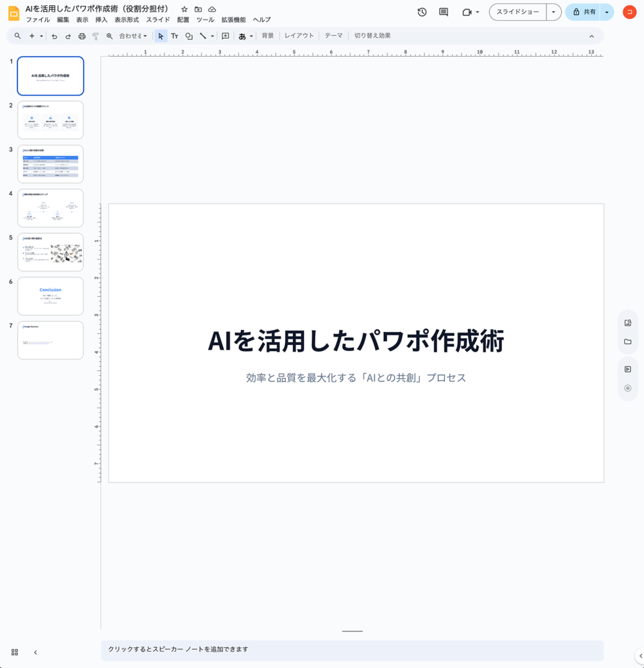Activate the paint format tool

(x=94, y=36)
